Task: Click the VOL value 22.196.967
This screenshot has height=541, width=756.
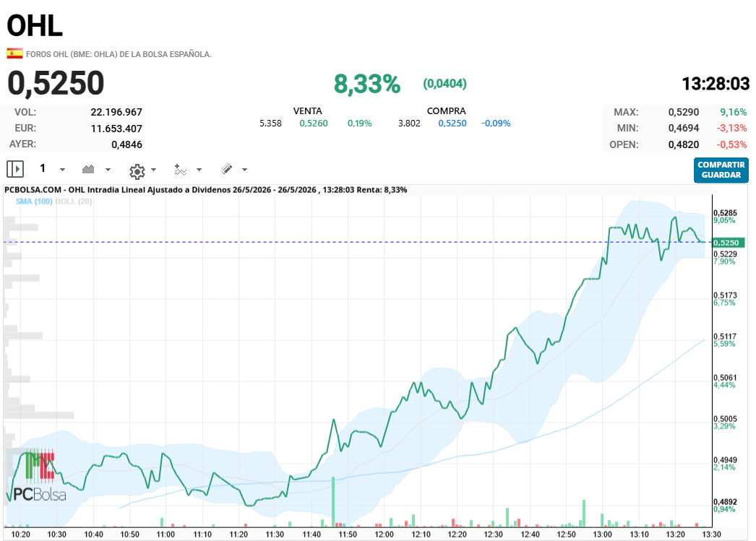Action: [116, 112]
